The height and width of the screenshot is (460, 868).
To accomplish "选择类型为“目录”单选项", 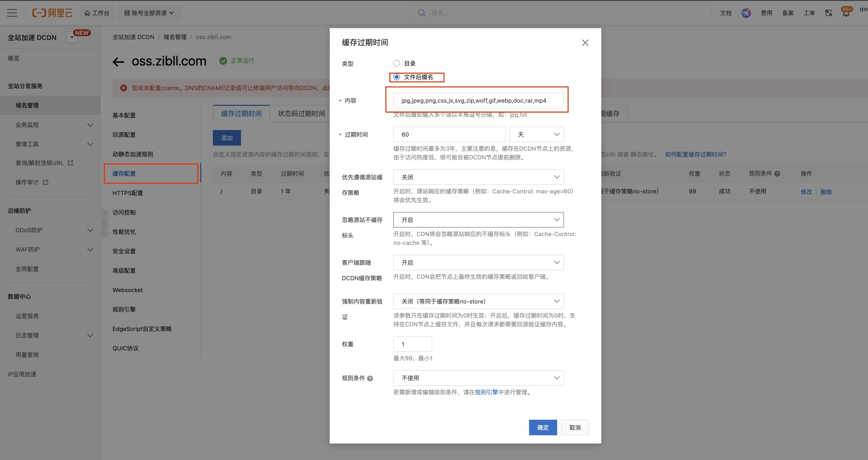I will (396, 63).
